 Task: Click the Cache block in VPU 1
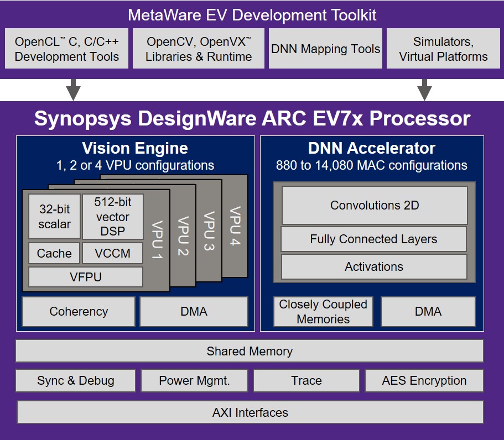[x=54, y=253]
